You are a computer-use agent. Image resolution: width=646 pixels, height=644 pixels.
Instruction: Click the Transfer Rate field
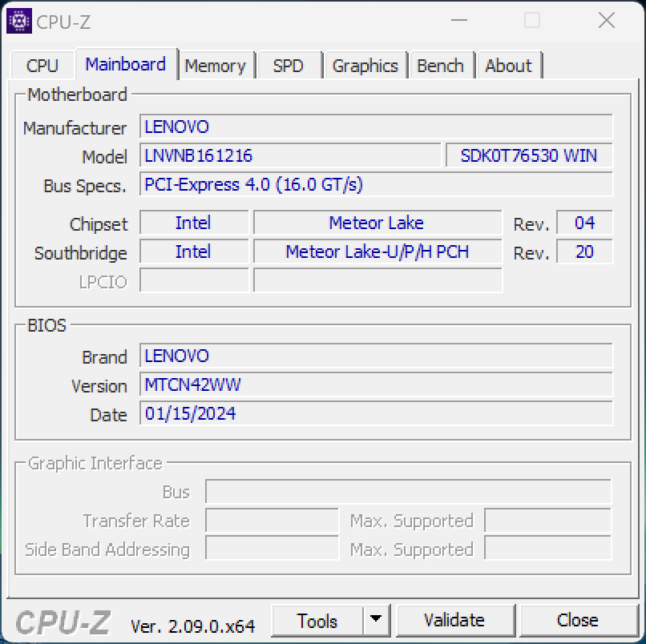coord(272,520)
